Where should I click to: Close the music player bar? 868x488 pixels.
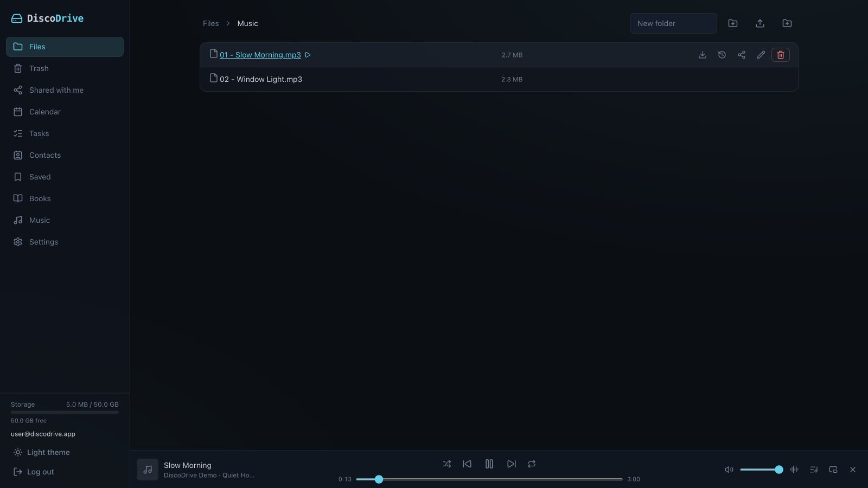[x=853, y=470]
